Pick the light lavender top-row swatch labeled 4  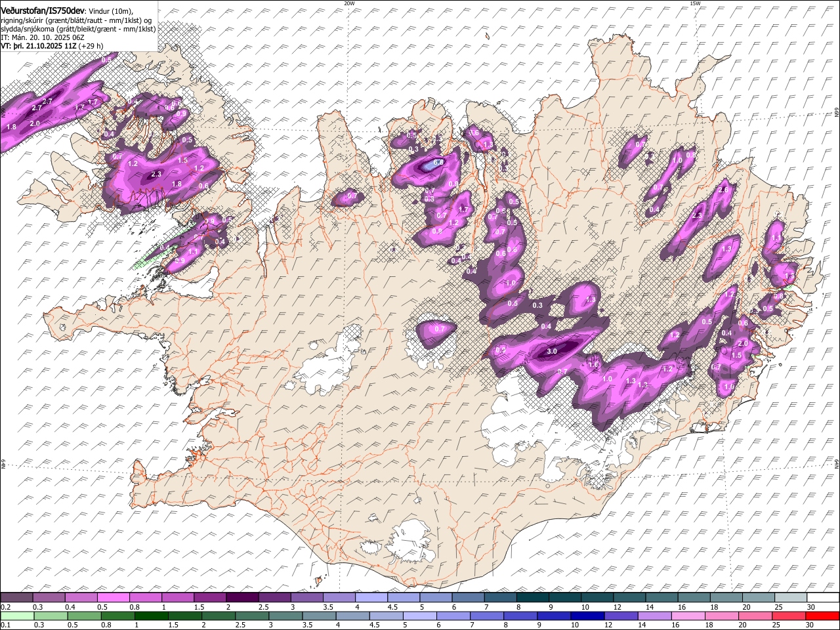pyautogui.click(x=371, y=597)
